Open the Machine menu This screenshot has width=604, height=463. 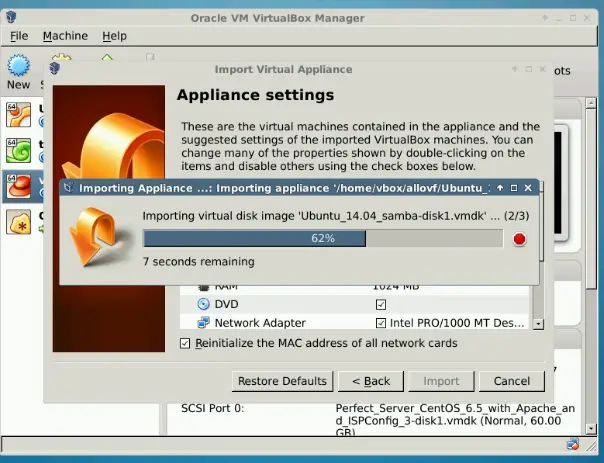[65, 36]
